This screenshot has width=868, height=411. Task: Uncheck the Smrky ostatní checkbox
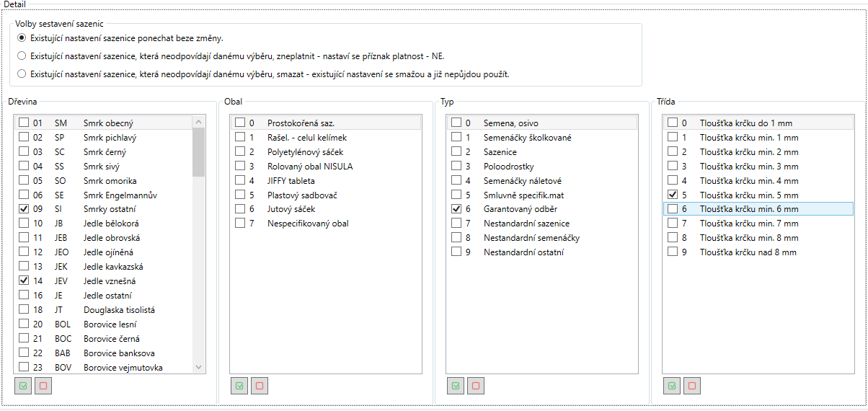[24, 209]
